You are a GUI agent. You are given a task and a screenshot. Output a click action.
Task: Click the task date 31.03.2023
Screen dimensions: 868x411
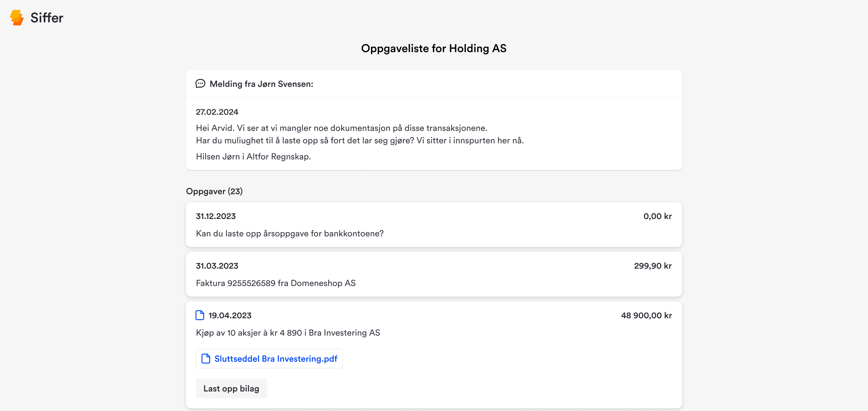point(217,266)
